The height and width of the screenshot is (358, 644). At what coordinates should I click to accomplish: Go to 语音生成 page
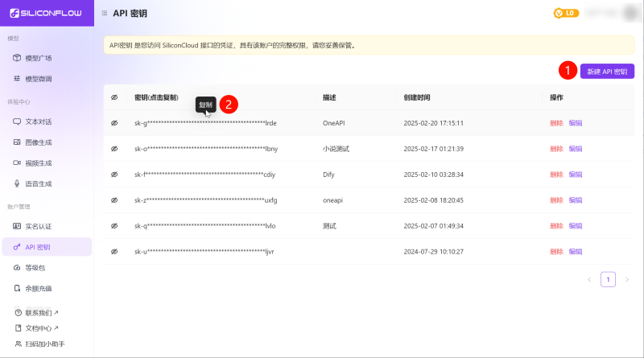(38, 183)
